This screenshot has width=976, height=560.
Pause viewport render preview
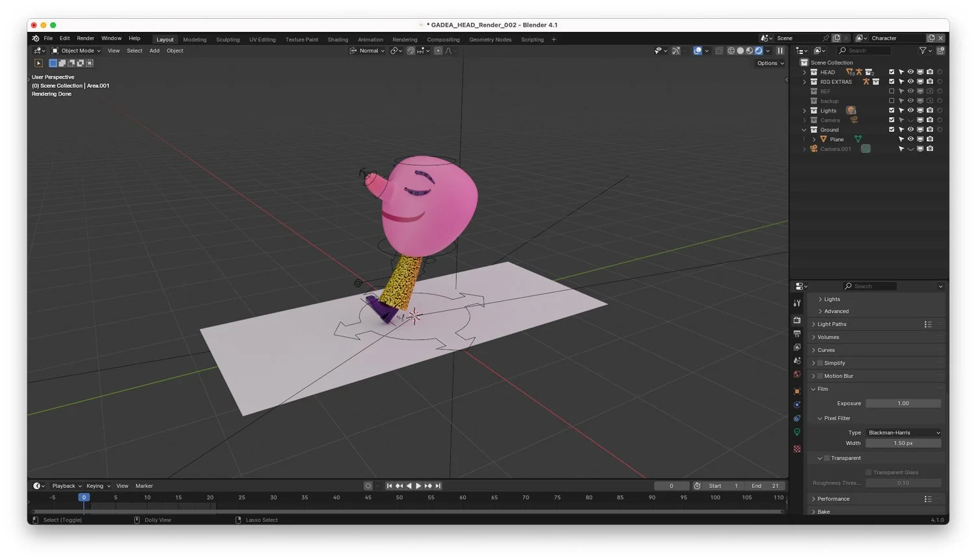pos(780,51)
